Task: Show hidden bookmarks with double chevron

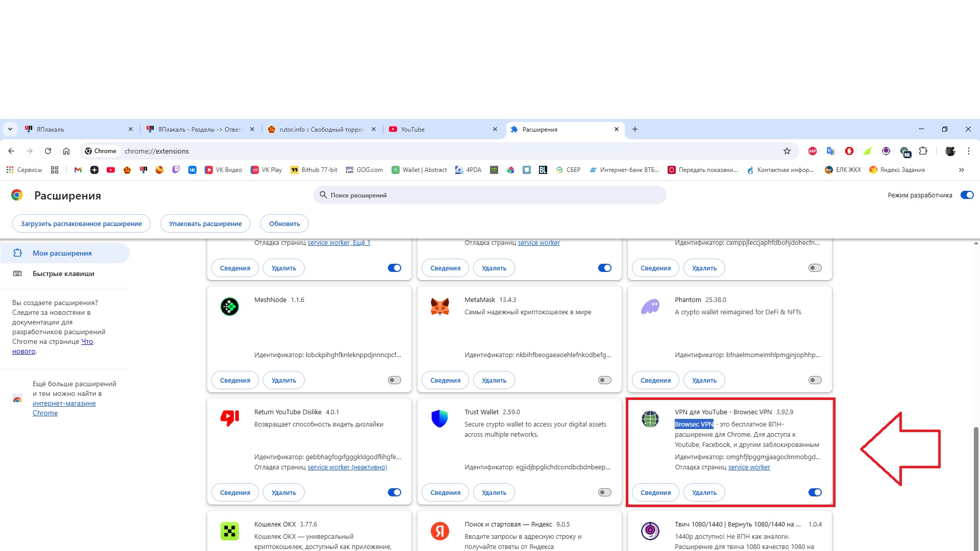Action: (x=962, y=170)
